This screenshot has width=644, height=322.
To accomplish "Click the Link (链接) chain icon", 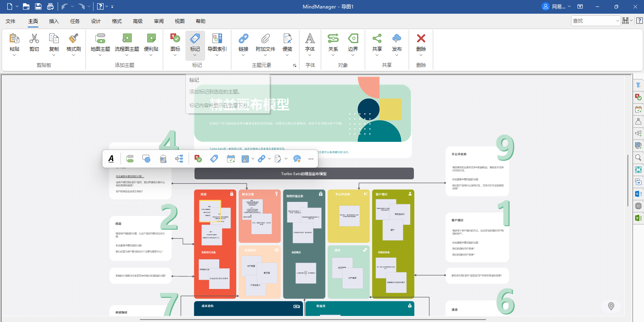I will point(243,38).
